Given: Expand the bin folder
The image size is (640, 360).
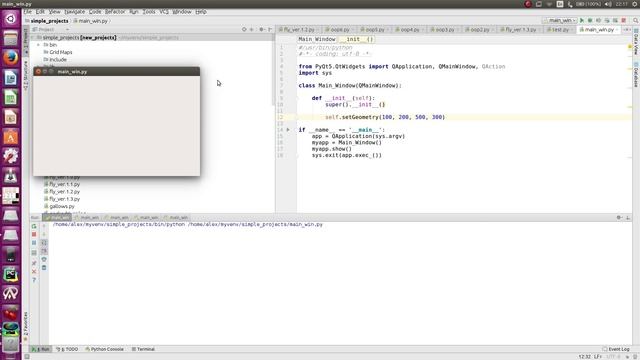Looking at the screenshot, I should pyautogui.click(x=39, y=45).
